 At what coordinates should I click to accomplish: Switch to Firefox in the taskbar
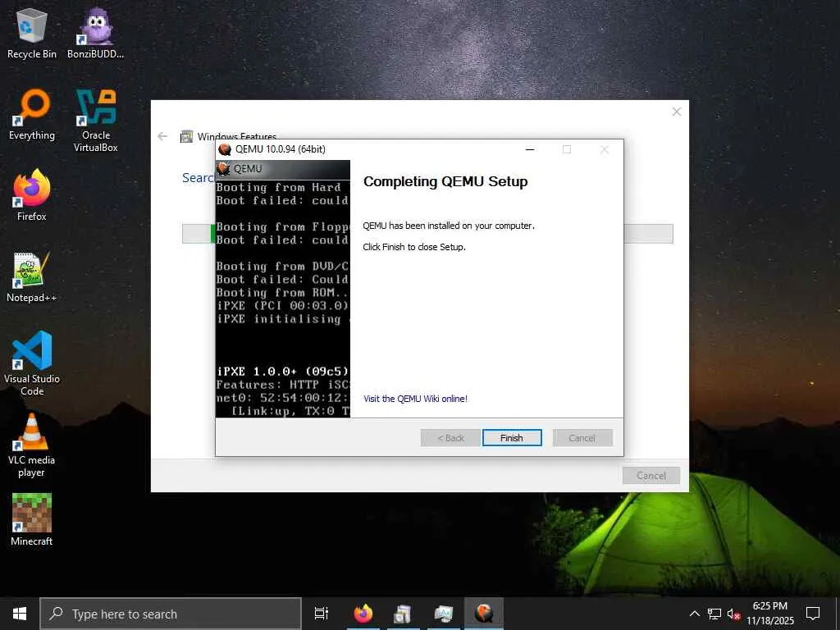363,614
